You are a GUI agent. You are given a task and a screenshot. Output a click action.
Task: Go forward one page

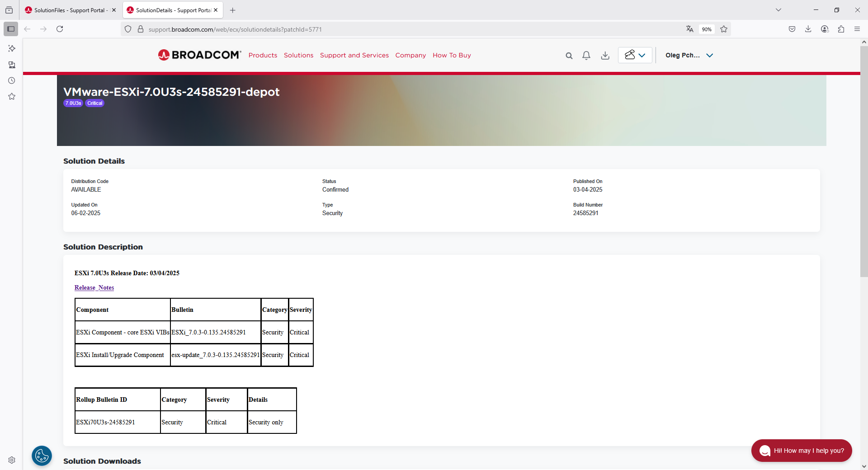(43, 29)
